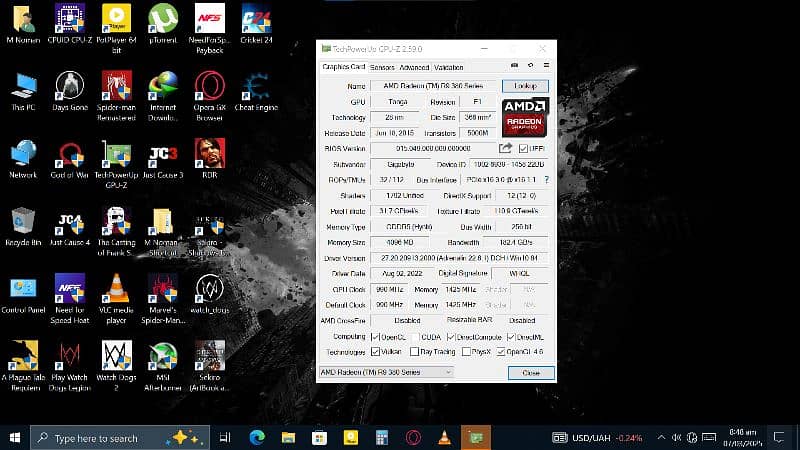Open Microsoft Store from taskbar
Viewport: 800px width, 450px height.
pos(319,438)
